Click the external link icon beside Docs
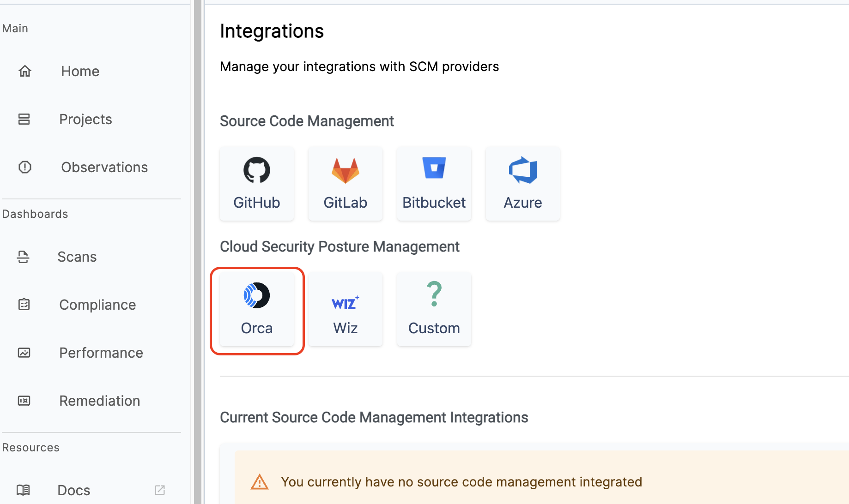 pos(160,490)
